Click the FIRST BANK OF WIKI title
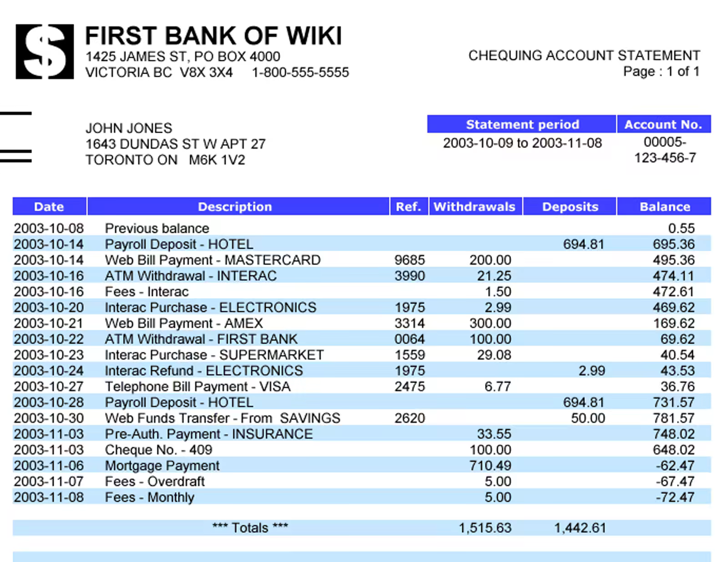The height and width of the screenshot is (562, 728). click(213, 36)
